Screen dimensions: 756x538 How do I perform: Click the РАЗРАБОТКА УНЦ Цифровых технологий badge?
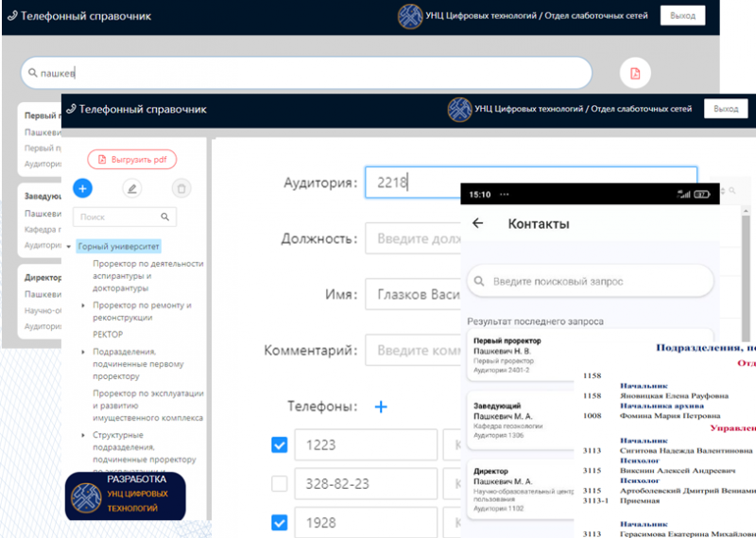tap(125, 494)
